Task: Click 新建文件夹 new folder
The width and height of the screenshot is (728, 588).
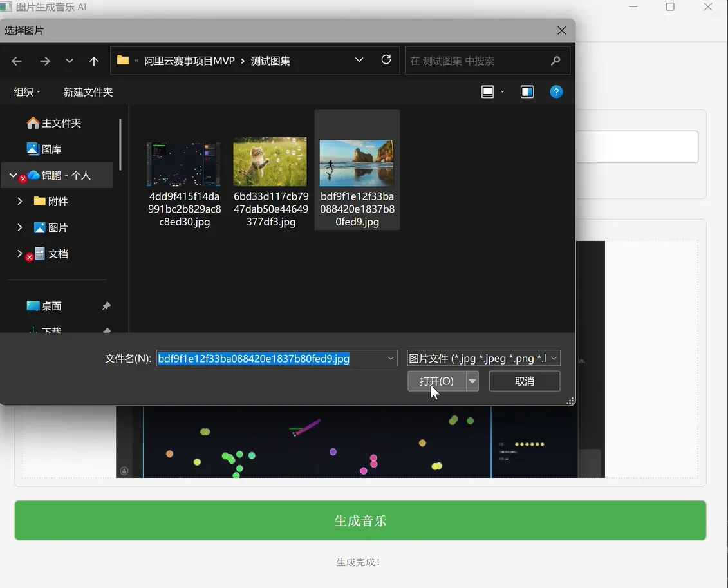Action: 88,92
